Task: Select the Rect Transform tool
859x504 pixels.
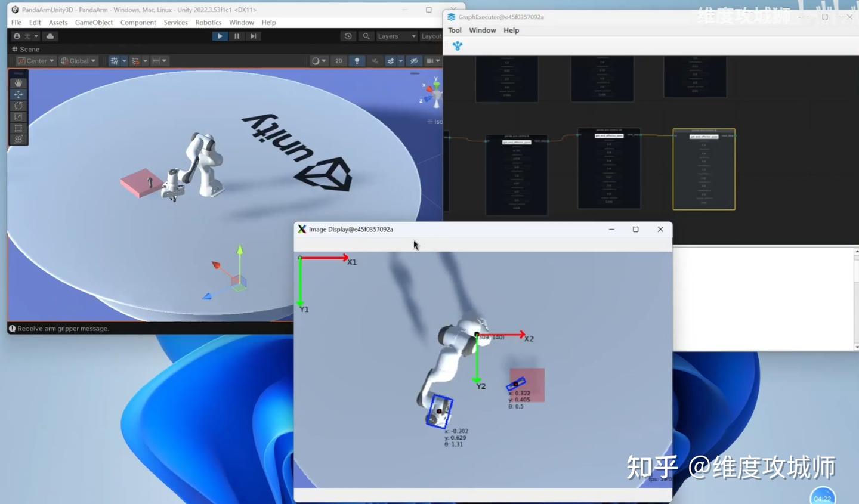Action: [x=18, y=128]
